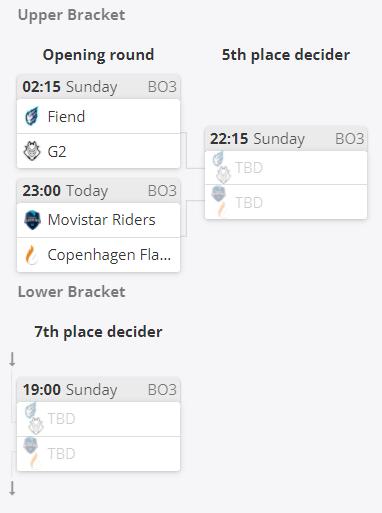Click the down arrow above 7th place match
This screenshot has height=513, width=382.
(x=12, y=359)
